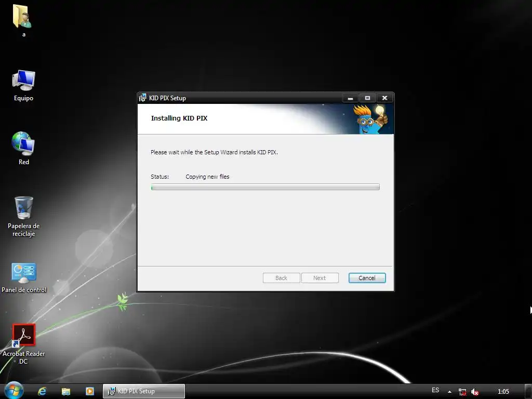The width and height of the screenshot is (532, 399).
Task: Click the disabled Back button
Action: pos(281,278)
